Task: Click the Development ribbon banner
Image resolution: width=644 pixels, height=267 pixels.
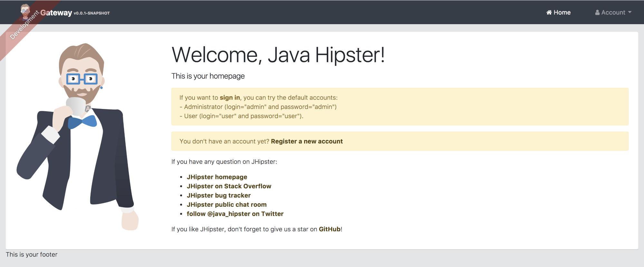Action: pyautogui.click(x=24, y=25)
